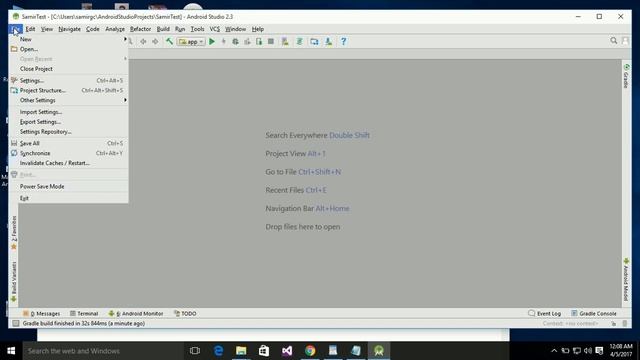Choose Exit from the File menu
The height and width of the screenshot is (360, 640).
coord(69,198)
